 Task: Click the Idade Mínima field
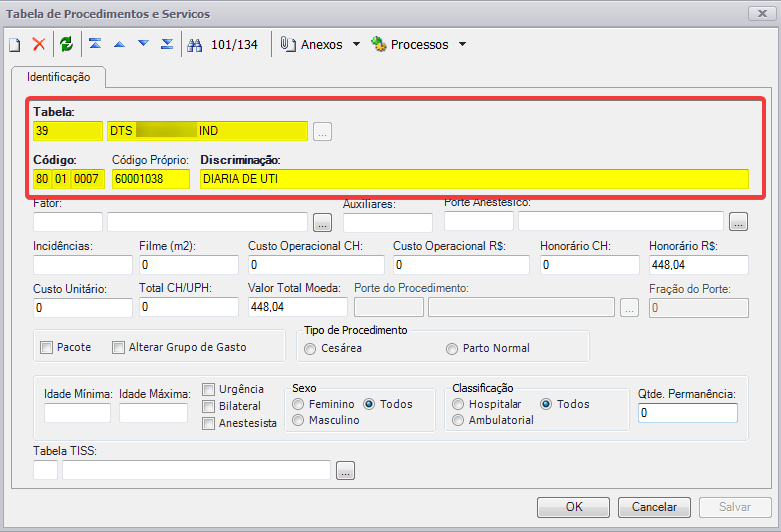pos(77,413)
